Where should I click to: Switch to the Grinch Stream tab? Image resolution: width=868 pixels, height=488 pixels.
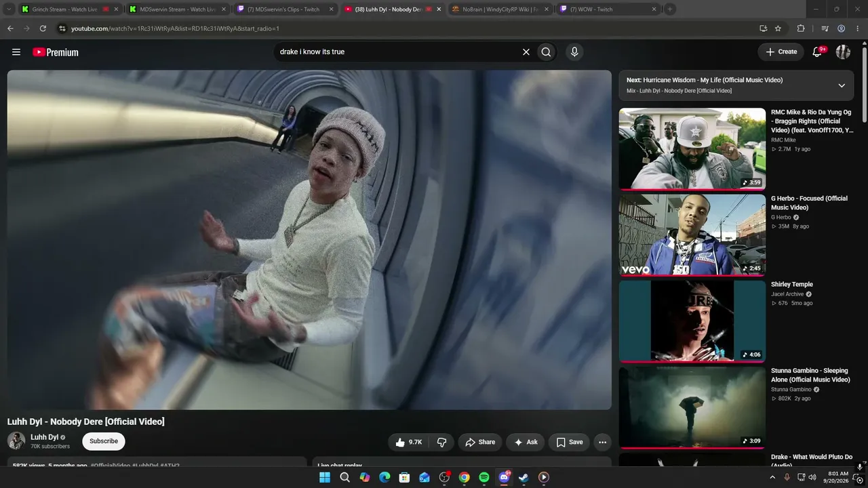pyautogui.click(x=64, y=9)
